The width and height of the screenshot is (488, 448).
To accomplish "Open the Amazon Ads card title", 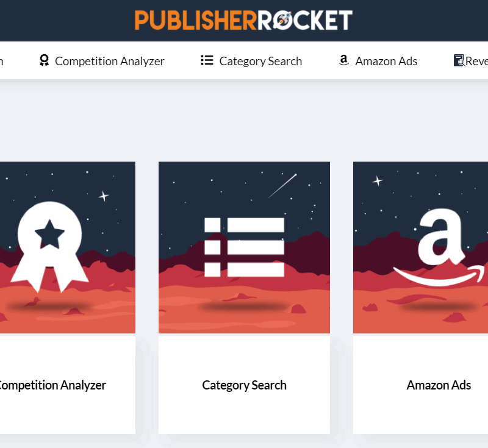I will point(439,385).
